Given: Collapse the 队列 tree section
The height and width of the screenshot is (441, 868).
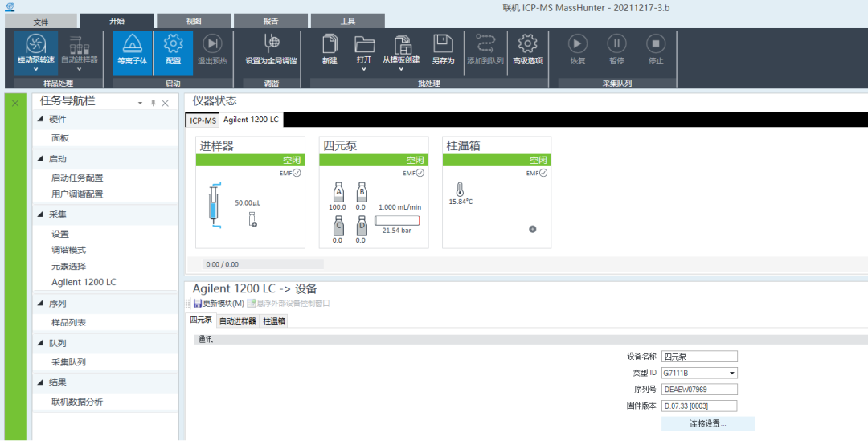Looking at the screenshot, I should 40,343.
